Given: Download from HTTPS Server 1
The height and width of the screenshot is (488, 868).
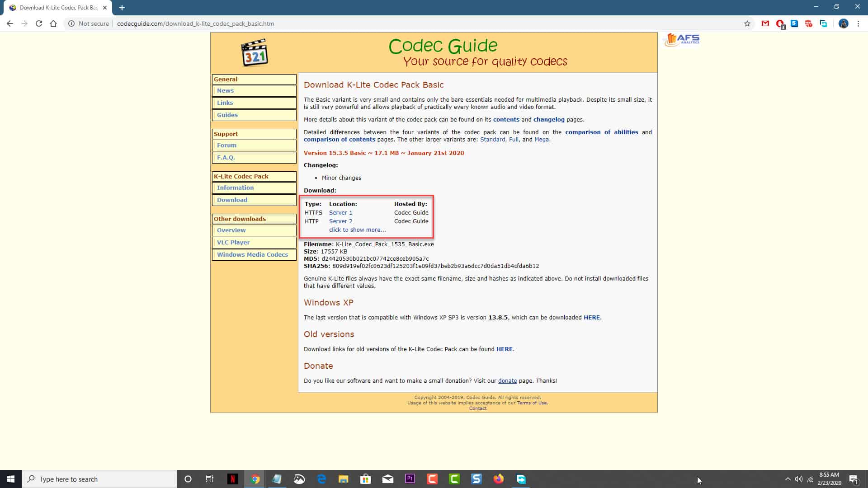Looking at the screenshot, I should point(340,212).
